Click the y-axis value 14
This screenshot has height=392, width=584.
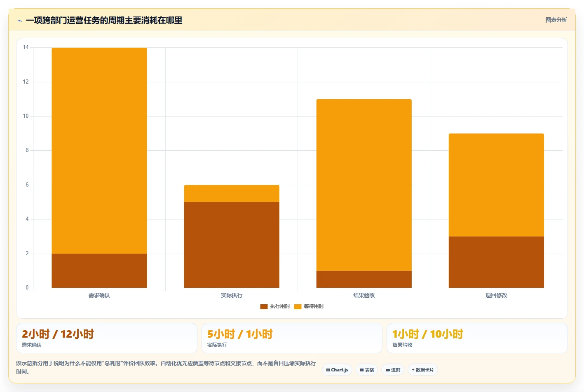[26, 47]
